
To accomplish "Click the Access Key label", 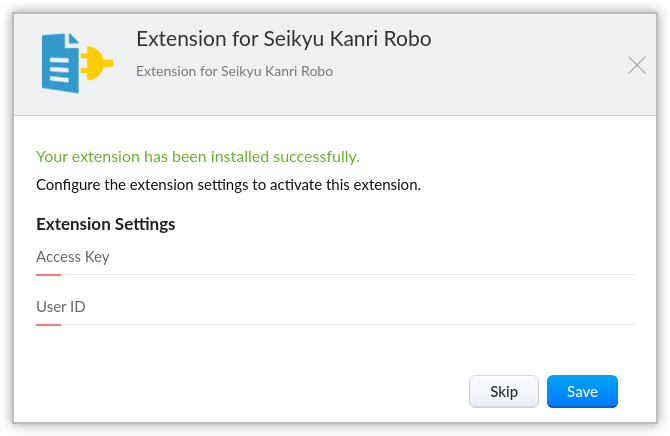I will [x=72, y=257].
